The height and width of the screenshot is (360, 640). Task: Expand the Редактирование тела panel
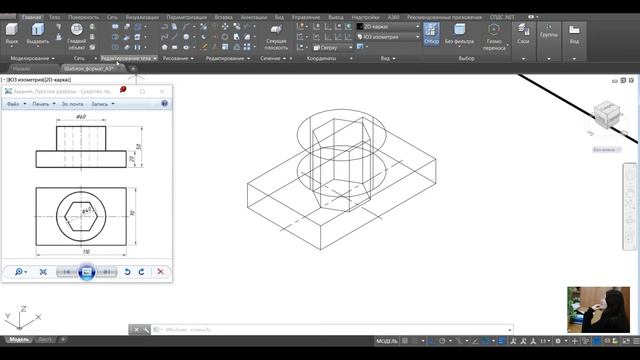coord(129,58)
